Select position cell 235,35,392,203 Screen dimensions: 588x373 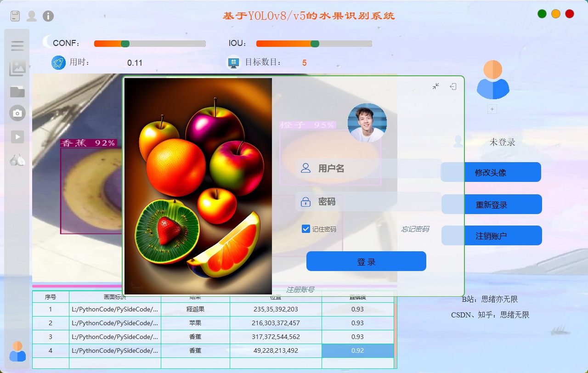click(x=276, y=310)
